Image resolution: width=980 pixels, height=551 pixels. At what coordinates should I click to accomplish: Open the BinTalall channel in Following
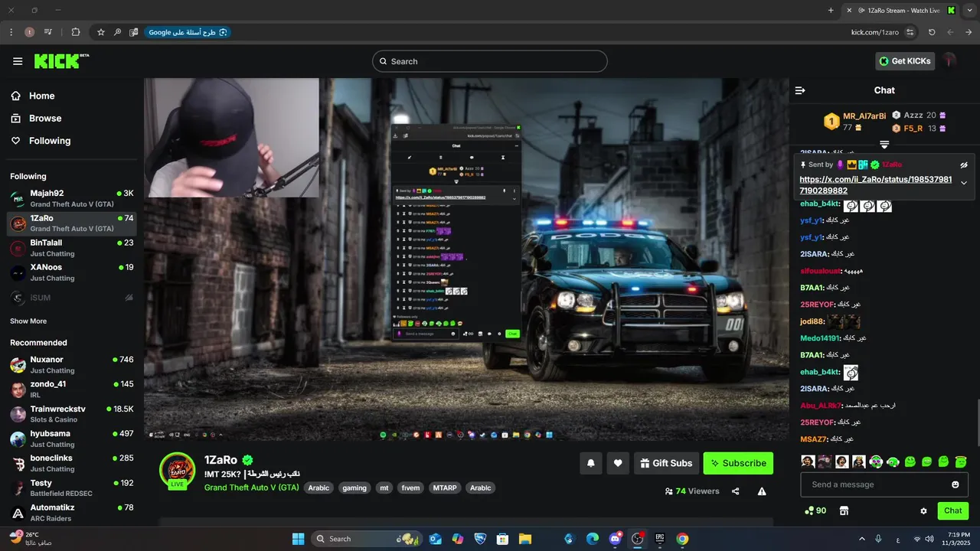pyautogui.click(x=72, y=248)
